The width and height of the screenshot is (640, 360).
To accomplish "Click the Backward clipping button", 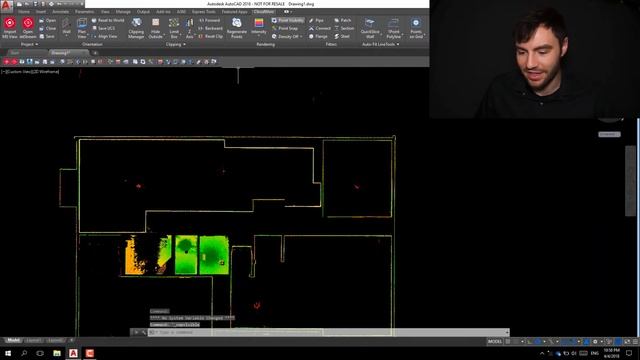I will [x=211, y=28].
